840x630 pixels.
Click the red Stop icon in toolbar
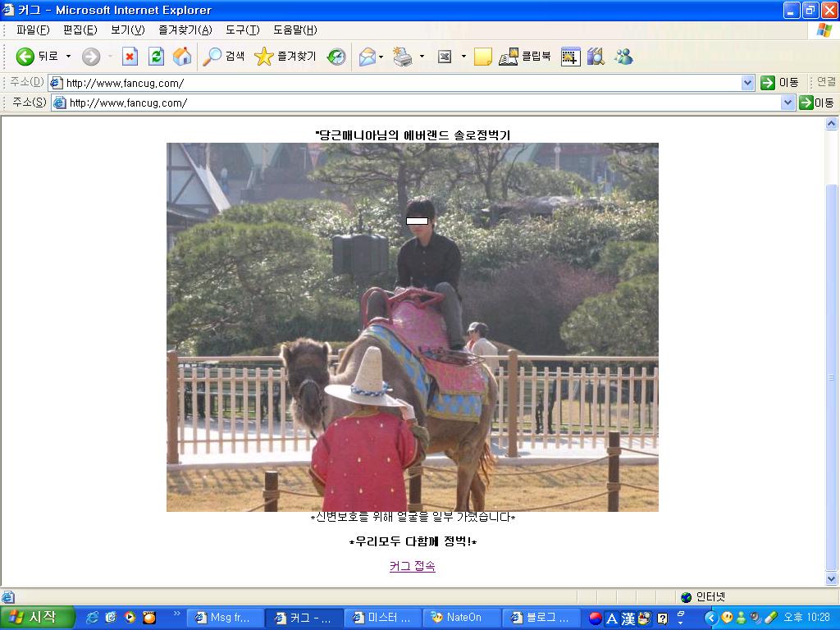pos(130,57)
